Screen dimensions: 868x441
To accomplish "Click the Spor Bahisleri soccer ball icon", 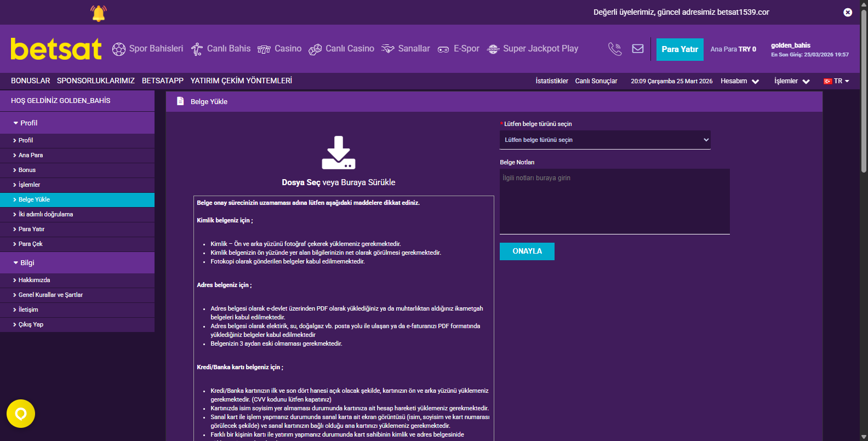I will (x=119, y=49).
